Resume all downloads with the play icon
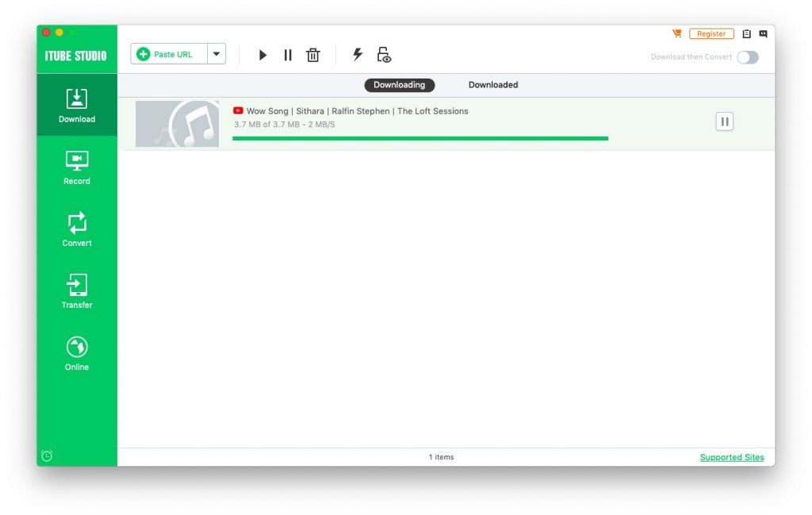The height and width of the screenshot is (515, 812). [x=262, y=55]
